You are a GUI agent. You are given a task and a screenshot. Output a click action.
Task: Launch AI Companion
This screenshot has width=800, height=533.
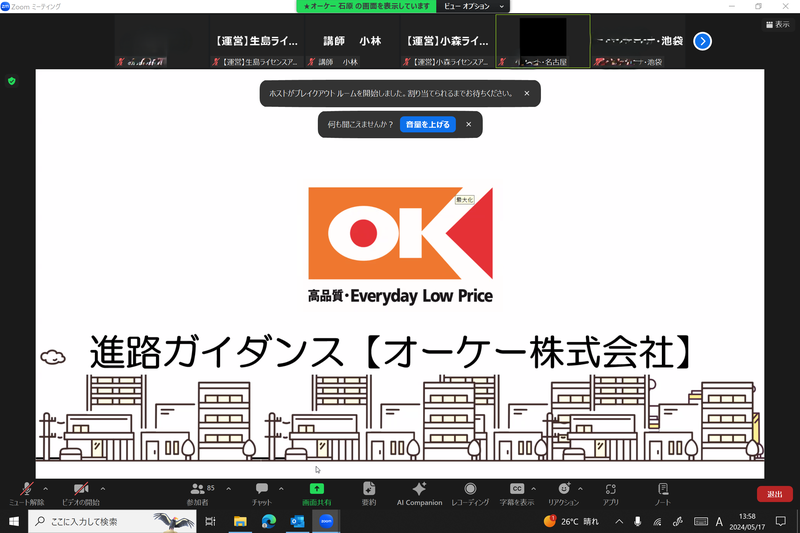pyautogui.click(x=419, y=493)
